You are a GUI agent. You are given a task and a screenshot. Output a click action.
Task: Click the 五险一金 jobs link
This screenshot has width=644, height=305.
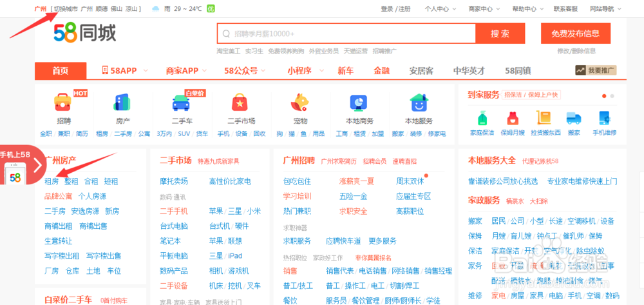[353, 196]
